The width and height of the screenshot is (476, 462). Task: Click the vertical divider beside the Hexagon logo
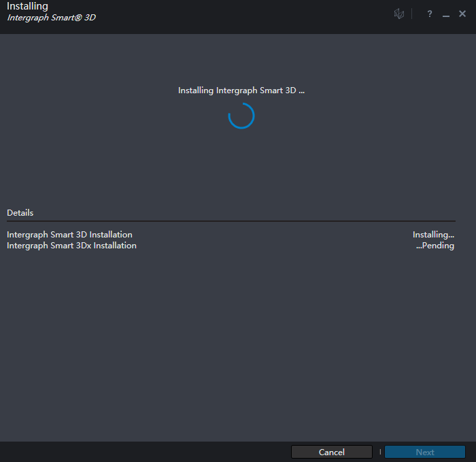pos(412,14)
